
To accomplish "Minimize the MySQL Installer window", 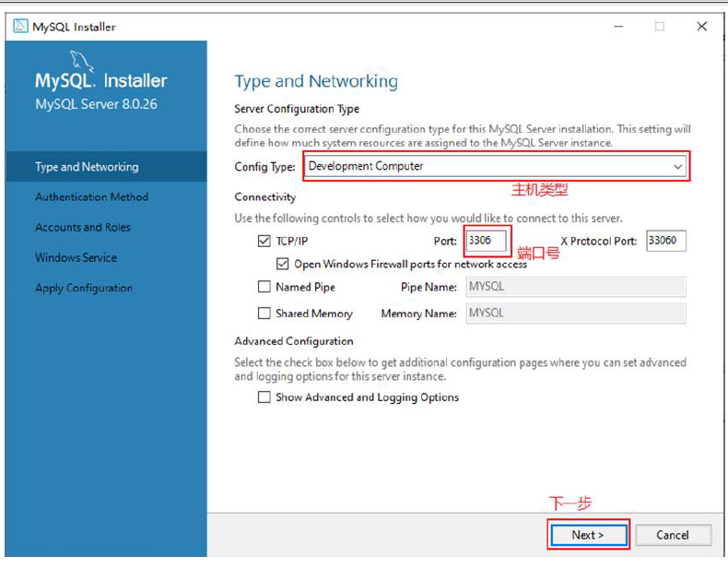I will click(618, 27).
